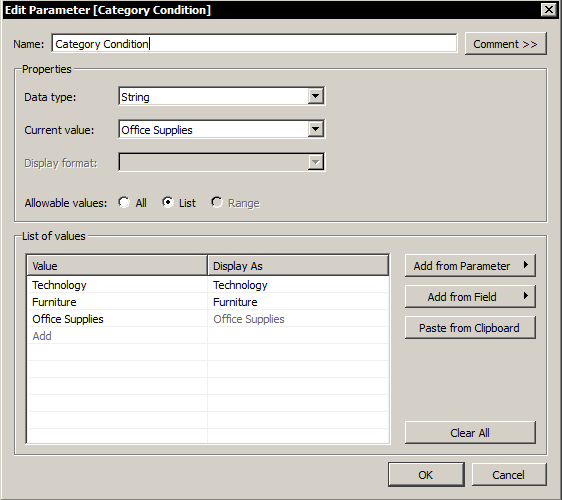Close the Edit Parameter dialog
Viewport: 562px width, 500px height.
tap(549, 10)
